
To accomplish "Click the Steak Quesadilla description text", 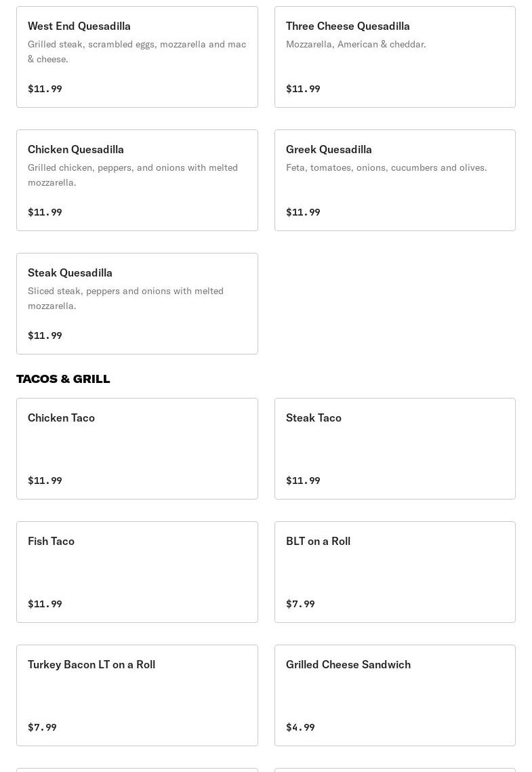I will 125,298.
